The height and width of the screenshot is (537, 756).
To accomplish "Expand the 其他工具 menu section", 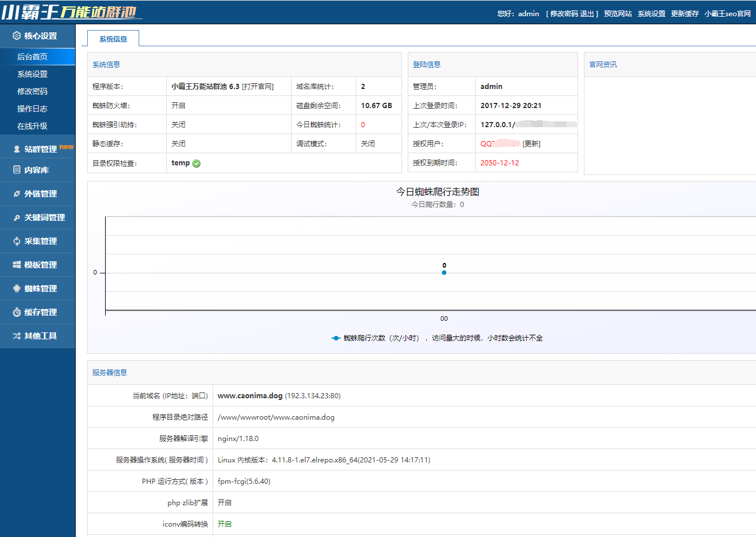I will pos(38,336).
